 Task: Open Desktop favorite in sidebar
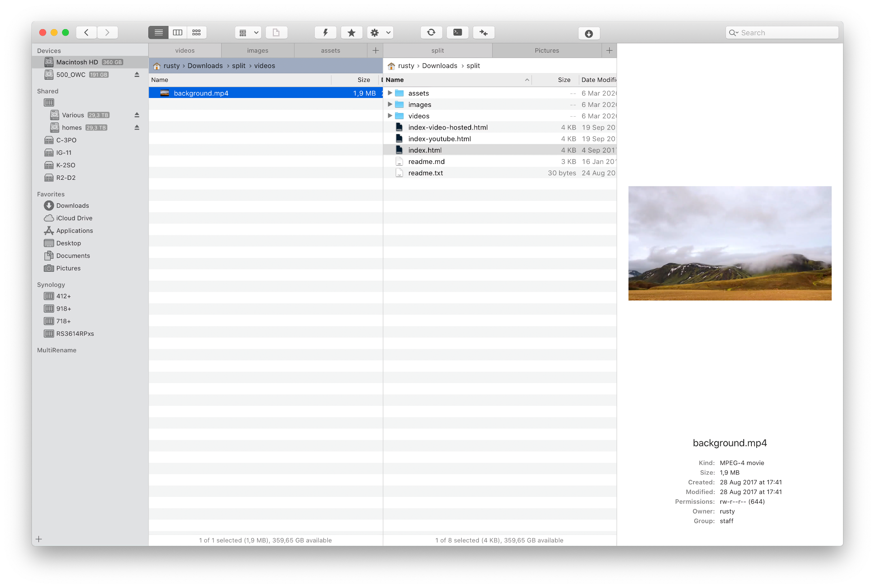[x=90, y=243]
